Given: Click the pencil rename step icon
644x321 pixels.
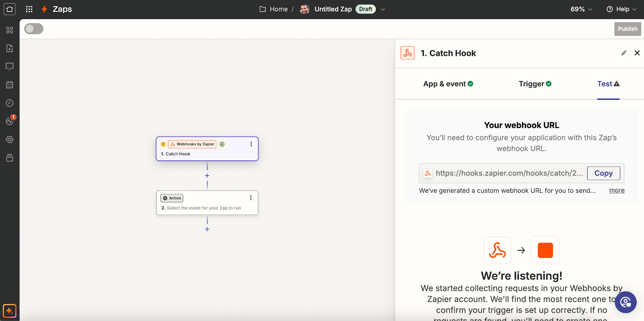Looking at the screenshot, I should click(x=624, y=53).
